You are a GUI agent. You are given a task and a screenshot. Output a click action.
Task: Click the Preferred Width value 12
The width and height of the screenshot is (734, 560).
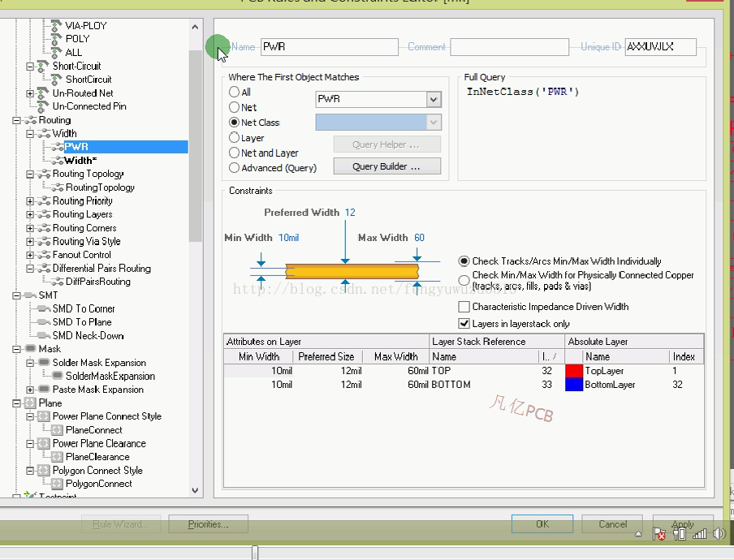(350, 213)
